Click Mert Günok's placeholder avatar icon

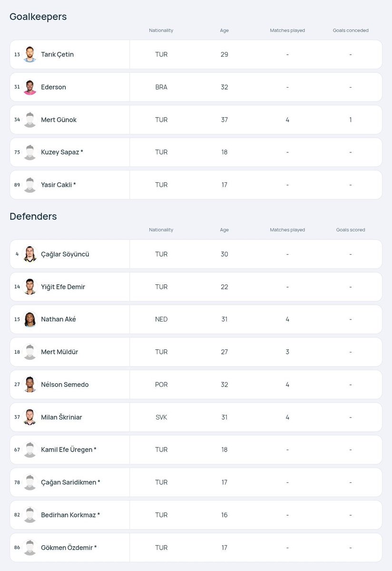point(30,120)
